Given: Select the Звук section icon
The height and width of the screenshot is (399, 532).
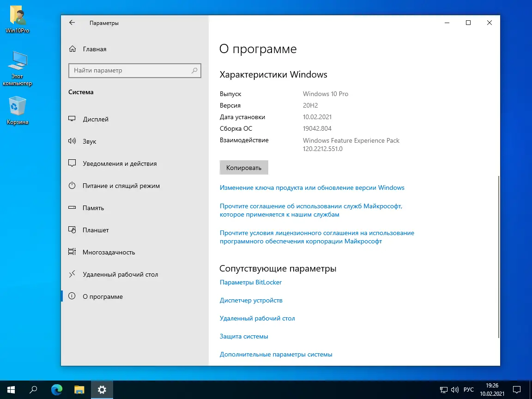Looking at the screenshot, I should pyautogui.click(x=72, y=141).
